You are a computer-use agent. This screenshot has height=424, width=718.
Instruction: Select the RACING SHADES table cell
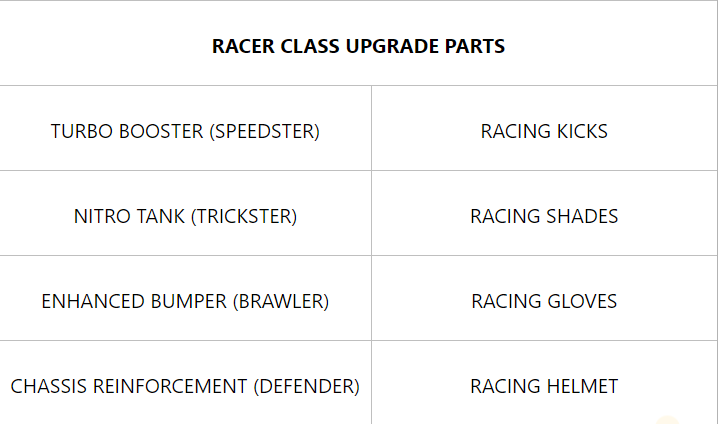point(544,216)
